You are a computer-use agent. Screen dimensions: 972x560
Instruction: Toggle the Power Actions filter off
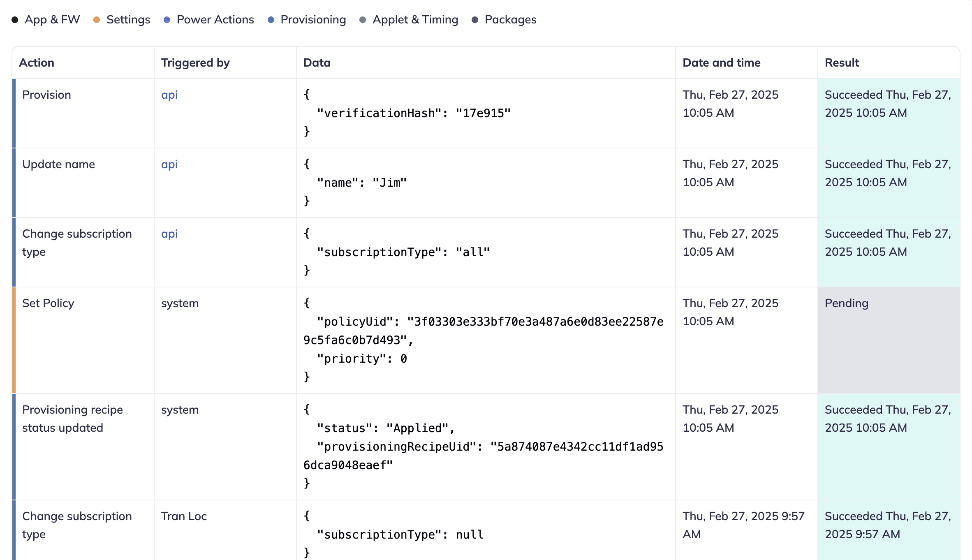tap(215, 19)
